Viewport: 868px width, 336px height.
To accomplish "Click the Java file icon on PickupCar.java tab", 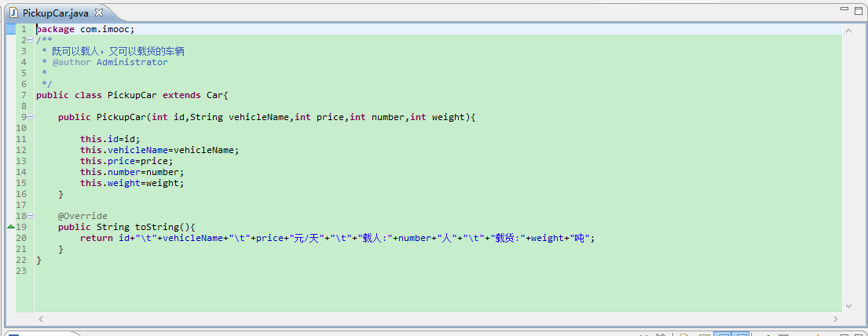I will [14, 13].
